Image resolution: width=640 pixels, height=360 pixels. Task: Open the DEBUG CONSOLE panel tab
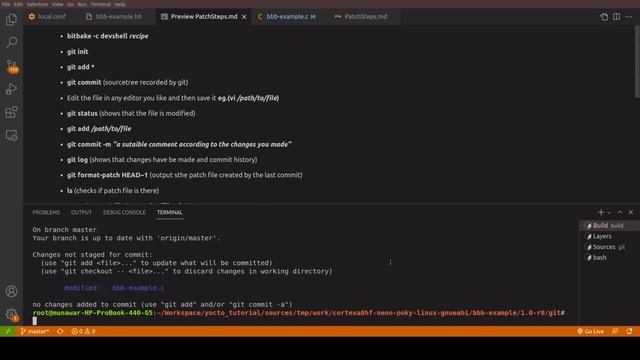coord(124,212)
